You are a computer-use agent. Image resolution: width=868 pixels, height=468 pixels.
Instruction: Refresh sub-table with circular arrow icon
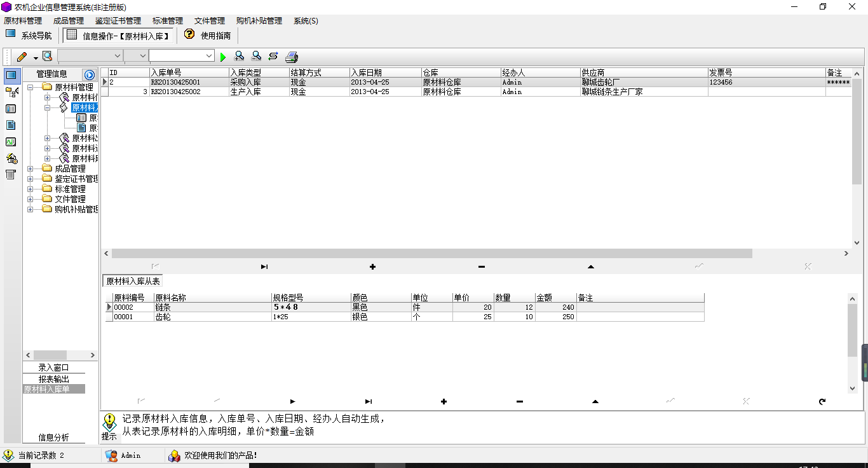click(x=822, y=401)
